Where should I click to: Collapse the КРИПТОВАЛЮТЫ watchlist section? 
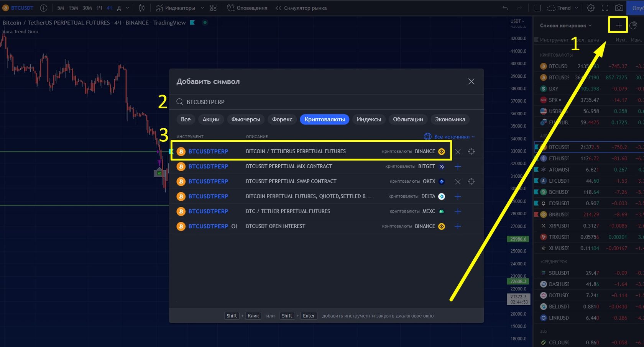point(556,55)
